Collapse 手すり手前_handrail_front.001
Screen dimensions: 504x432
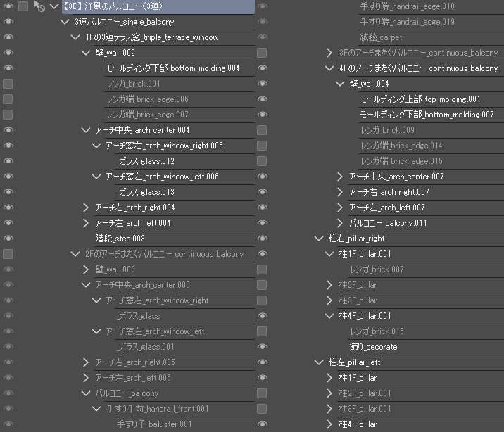click(x=96, y=409)
